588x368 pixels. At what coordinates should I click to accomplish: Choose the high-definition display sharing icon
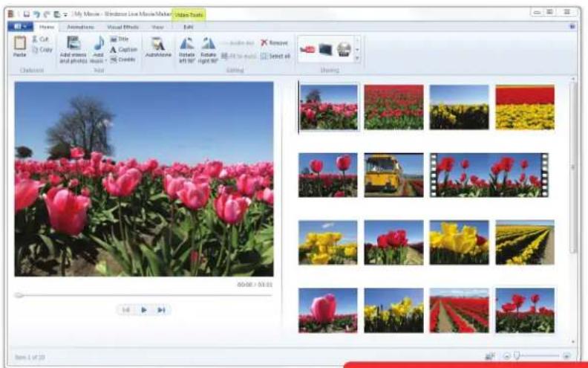tap(325, 49)
